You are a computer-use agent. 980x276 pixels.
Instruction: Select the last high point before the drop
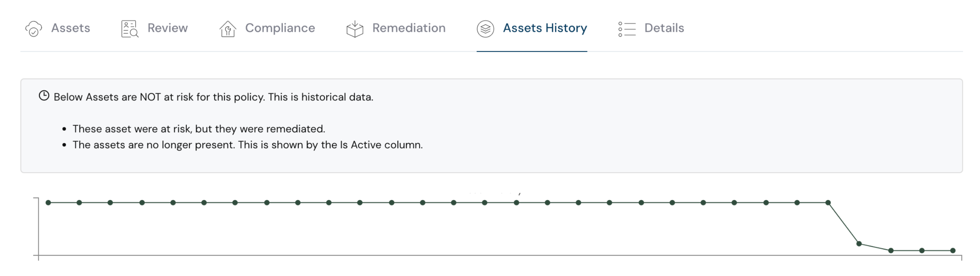click(828, 202)
